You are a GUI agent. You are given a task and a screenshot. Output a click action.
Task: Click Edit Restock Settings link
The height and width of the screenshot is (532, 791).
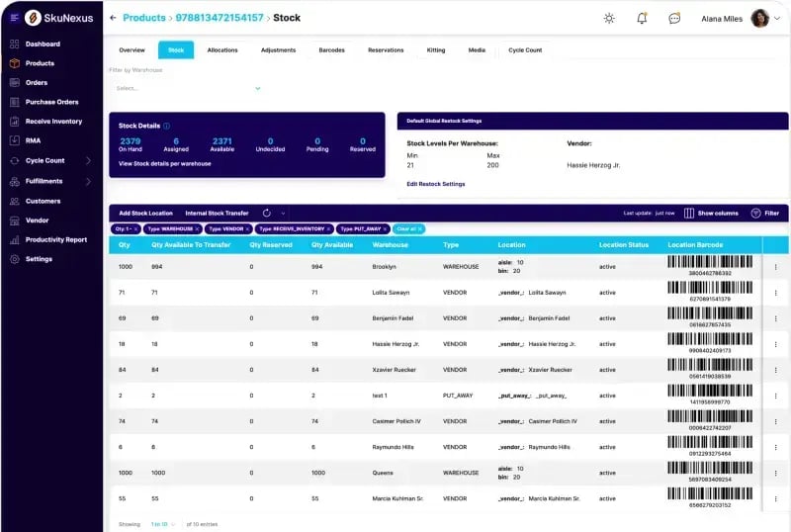[x=436, y=184]
